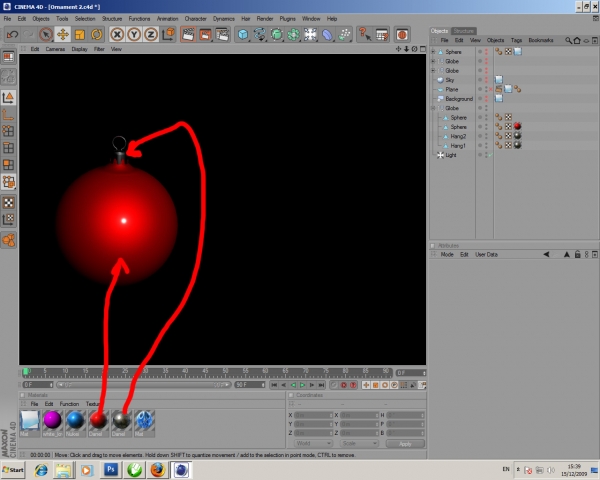Expand the first Globe object
600x480 pixels.
pos(433,61)
